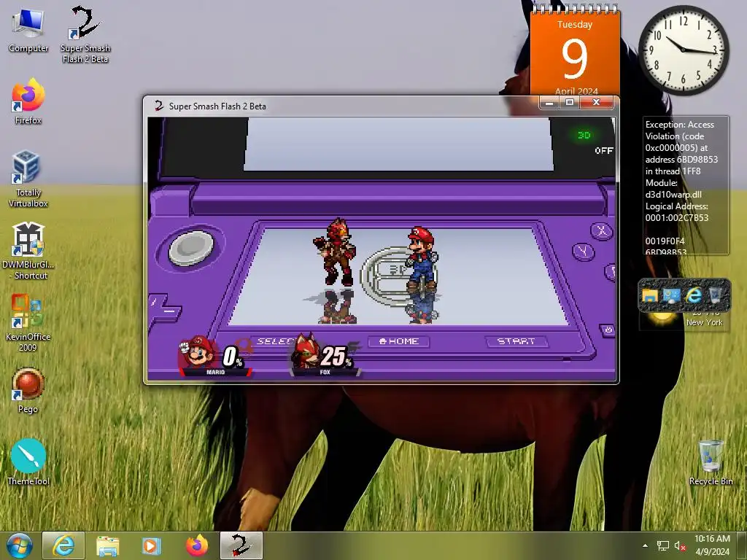This screenshot has height=560, width=747.
Task: Click the folder icon in the launcher gadget
Action: (650, 296)
